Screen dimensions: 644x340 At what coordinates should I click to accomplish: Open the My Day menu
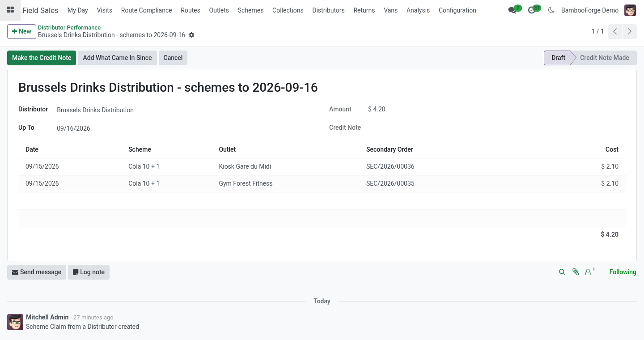pos(78,10)
